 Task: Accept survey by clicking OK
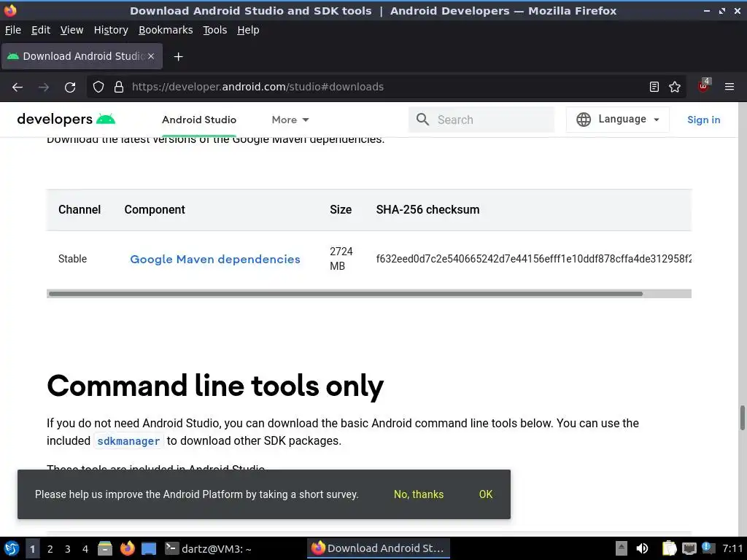[485, 494]
